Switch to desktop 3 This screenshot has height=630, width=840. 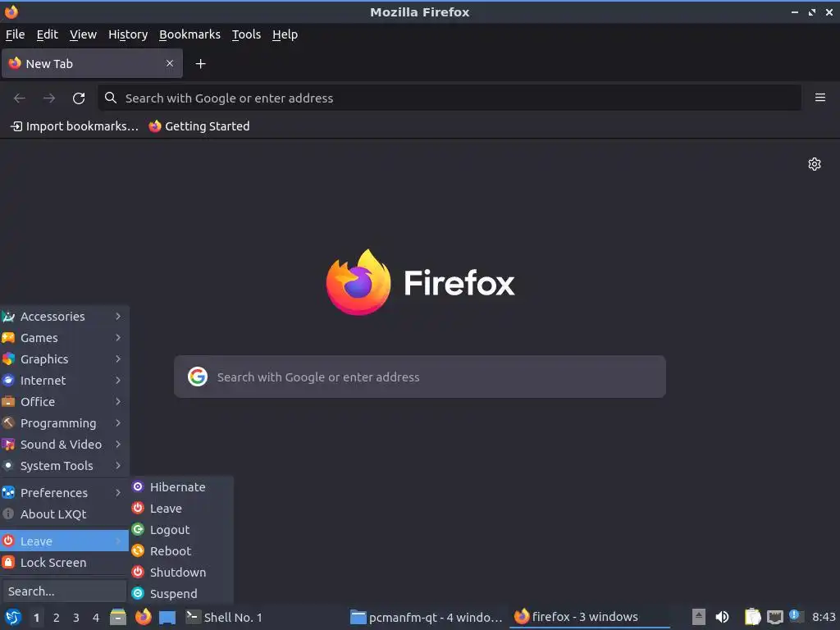click(x=76, y=618)
